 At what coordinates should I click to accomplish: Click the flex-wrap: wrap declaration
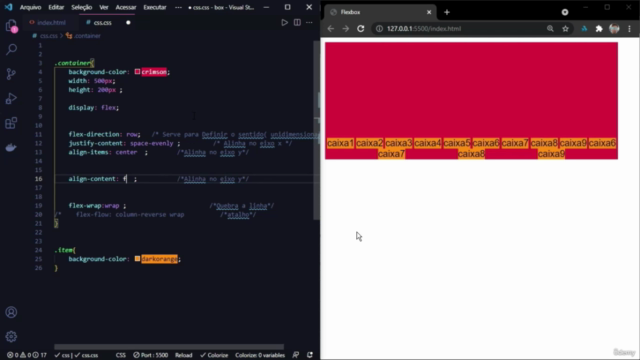pyautogui.click(x=97, y=206)
